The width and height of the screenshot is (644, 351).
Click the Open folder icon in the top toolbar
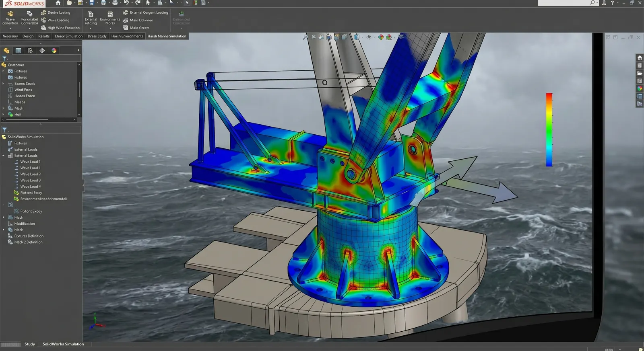(x=69, y=3)
